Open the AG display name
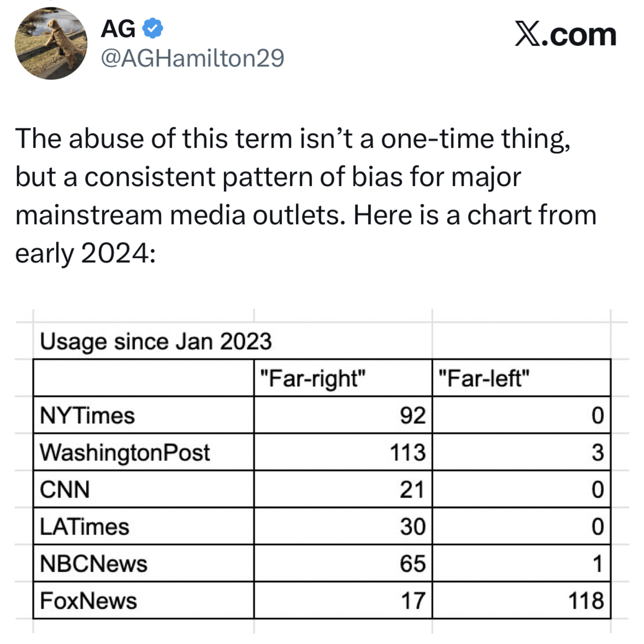 tap(118, 29)
